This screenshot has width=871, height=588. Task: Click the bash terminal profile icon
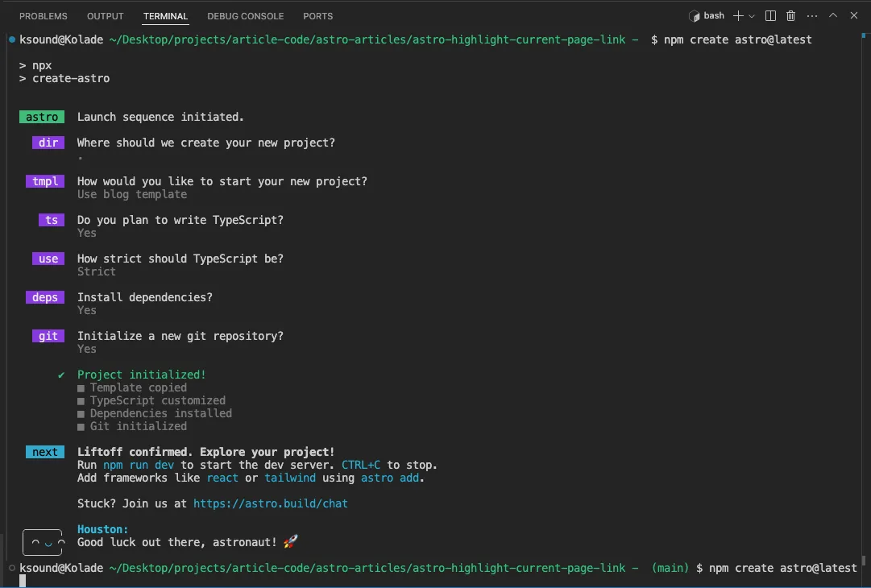pyautogui.click(x=695, y=16)
